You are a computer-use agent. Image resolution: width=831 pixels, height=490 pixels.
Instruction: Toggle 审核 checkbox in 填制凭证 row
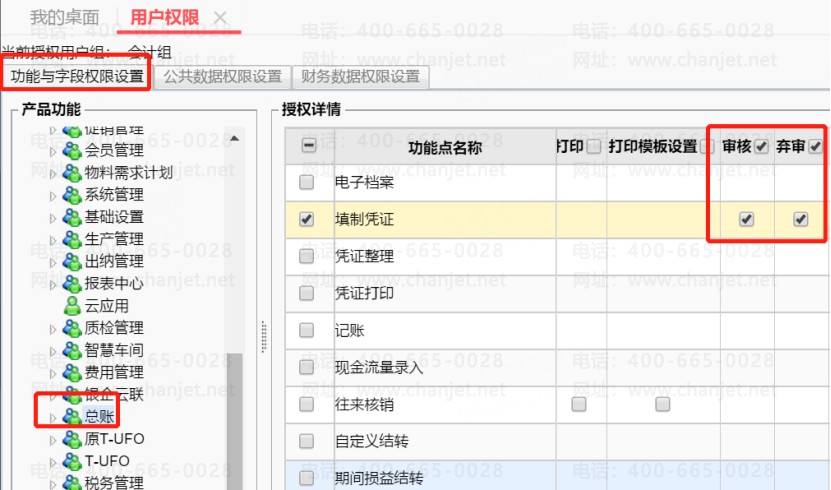(746, 219)
